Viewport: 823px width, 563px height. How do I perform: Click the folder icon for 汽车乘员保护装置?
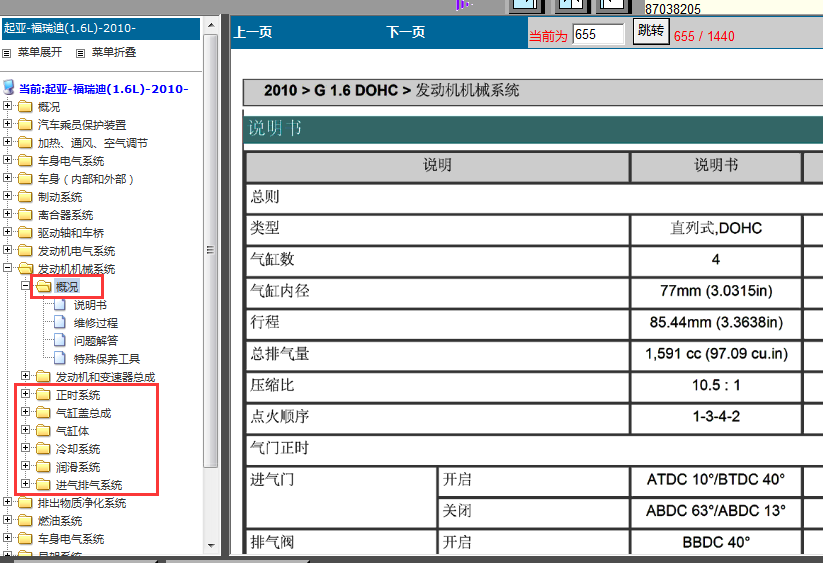25,124
